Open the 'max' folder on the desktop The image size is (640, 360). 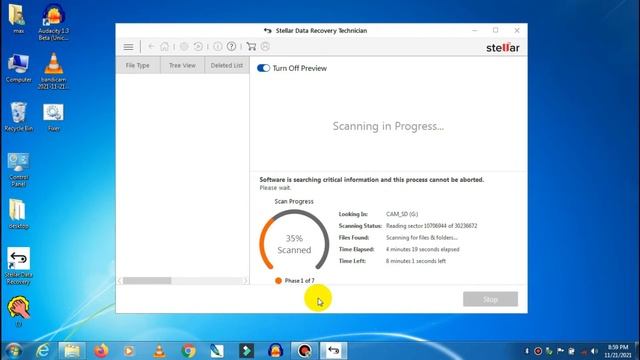click(18, 19)
